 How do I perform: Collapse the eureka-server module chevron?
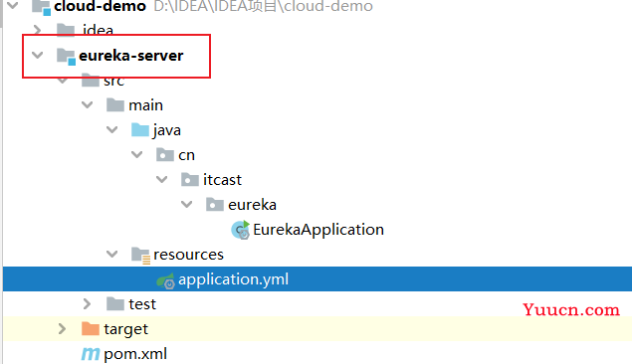click(x=38, y=55)
